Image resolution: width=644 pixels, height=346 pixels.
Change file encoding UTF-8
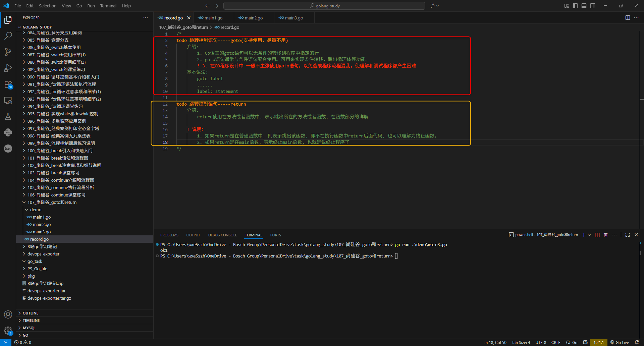[x=541, y=342]
